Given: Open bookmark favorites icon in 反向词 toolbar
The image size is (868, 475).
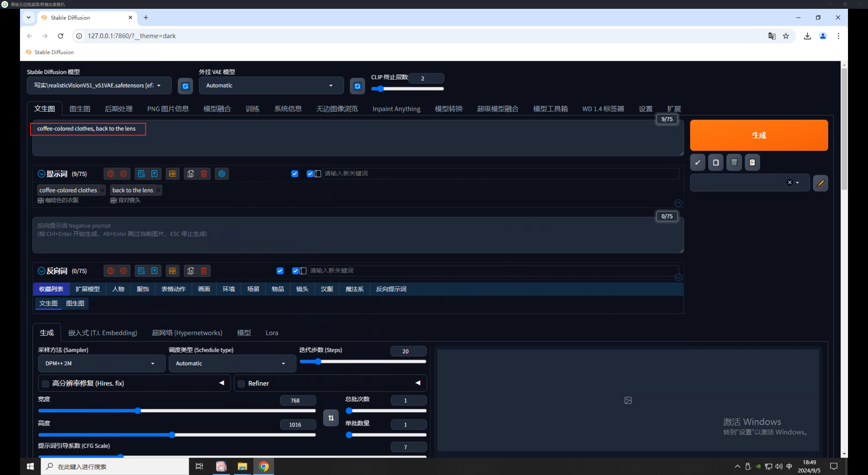Looking at the screenshot, I should 154,271.
